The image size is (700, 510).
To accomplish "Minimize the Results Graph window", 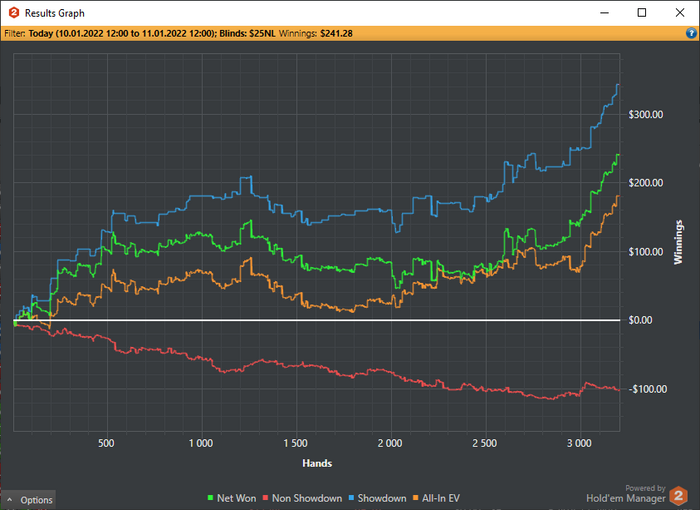I will [x=604, y=13].
